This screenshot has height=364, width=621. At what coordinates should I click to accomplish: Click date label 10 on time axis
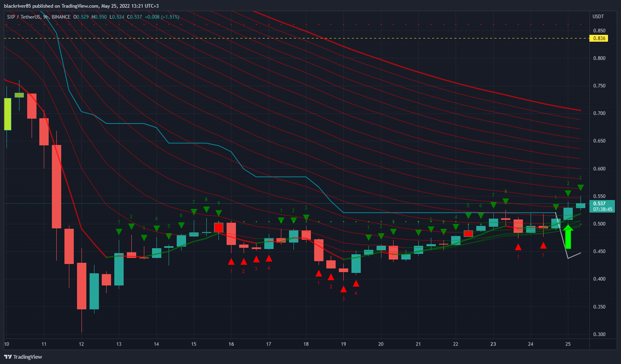tap(6, 344)
